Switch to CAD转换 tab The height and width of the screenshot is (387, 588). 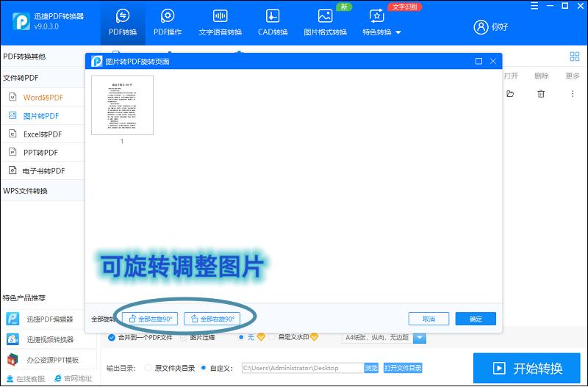coord(273,23)
